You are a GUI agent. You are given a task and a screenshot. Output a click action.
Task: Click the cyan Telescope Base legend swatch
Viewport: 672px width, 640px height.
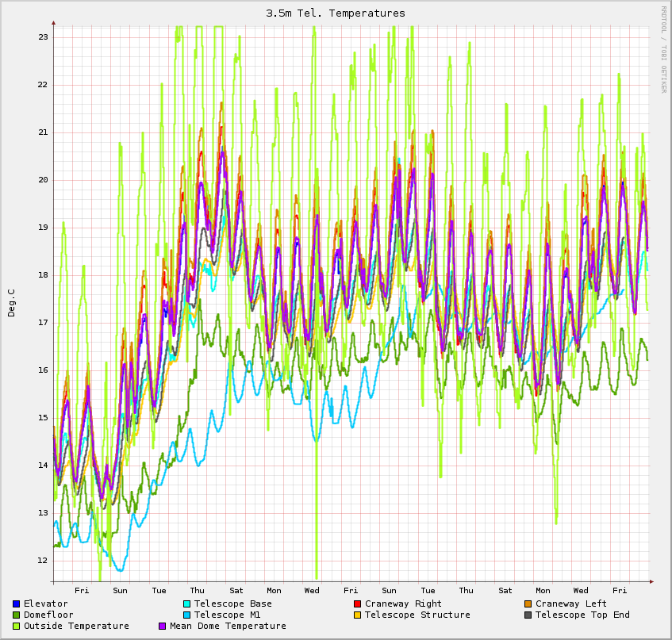point(187,604)
